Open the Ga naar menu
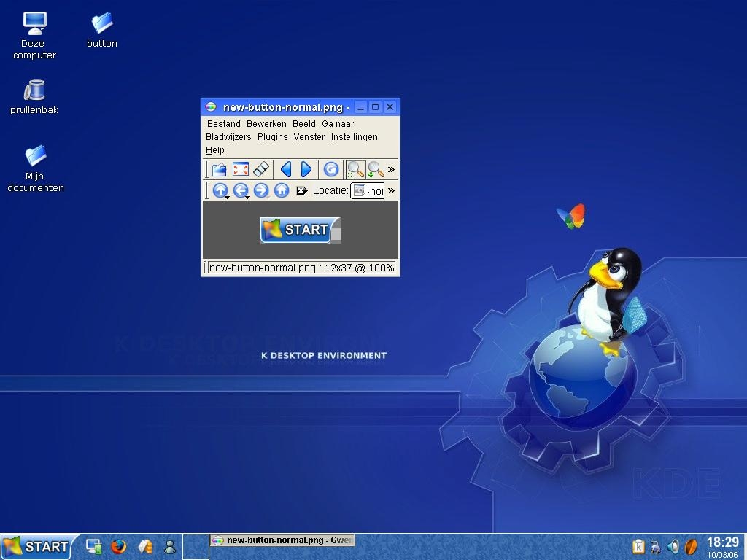747x560 pixels. 338,124
